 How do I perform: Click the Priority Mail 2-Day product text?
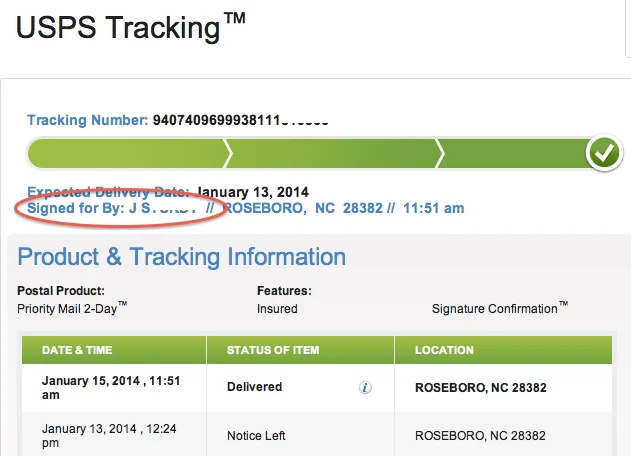72,308
